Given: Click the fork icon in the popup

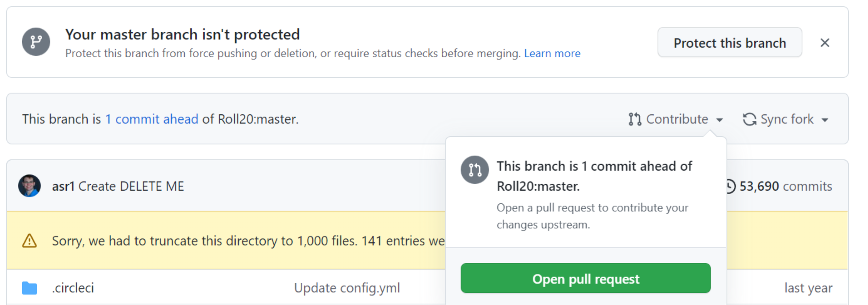Looking at the screenshot, I should click(x=474, y=170).
